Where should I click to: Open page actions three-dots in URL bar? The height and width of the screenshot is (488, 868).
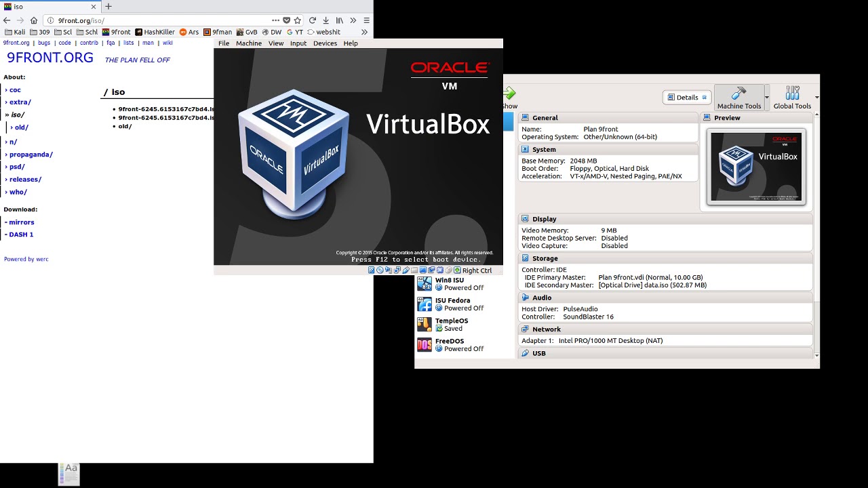[275, 20]
